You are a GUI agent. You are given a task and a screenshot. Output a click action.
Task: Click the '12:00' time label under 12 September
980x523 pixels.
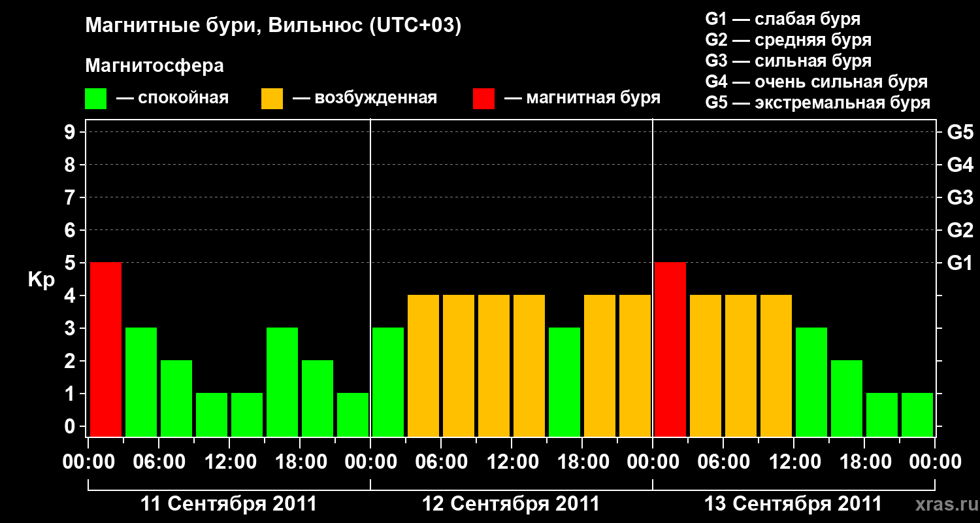[x=512, y=462]
